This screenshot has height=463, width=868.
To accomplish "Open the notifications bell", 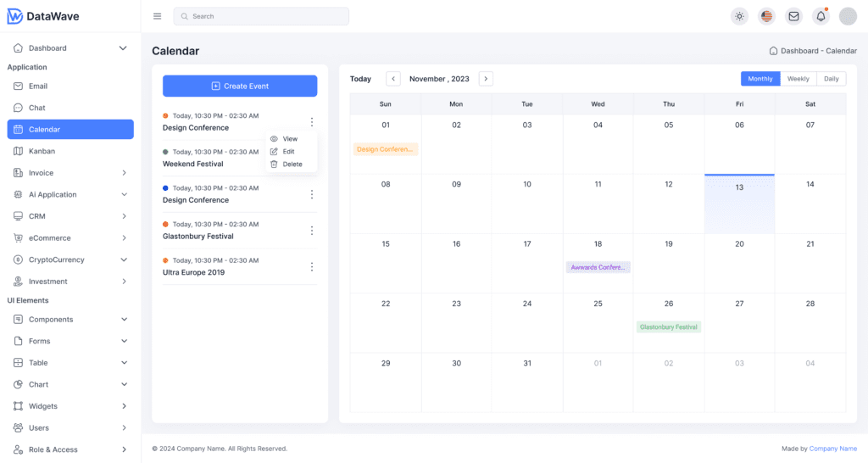I will click(x=821, y=16).
